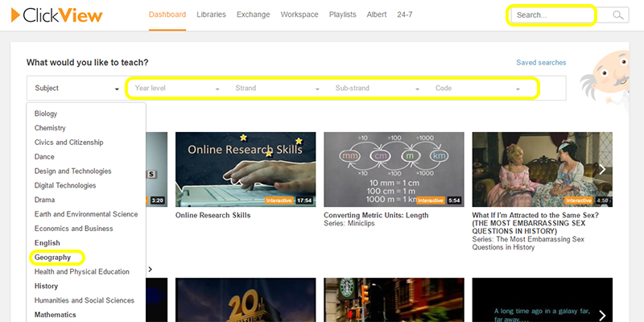Image resolution: width=644 pixels, height=322 pixels.
Task: Click the magnifying glass search icon
Action: pyautogui.click(x=617, y=15)
